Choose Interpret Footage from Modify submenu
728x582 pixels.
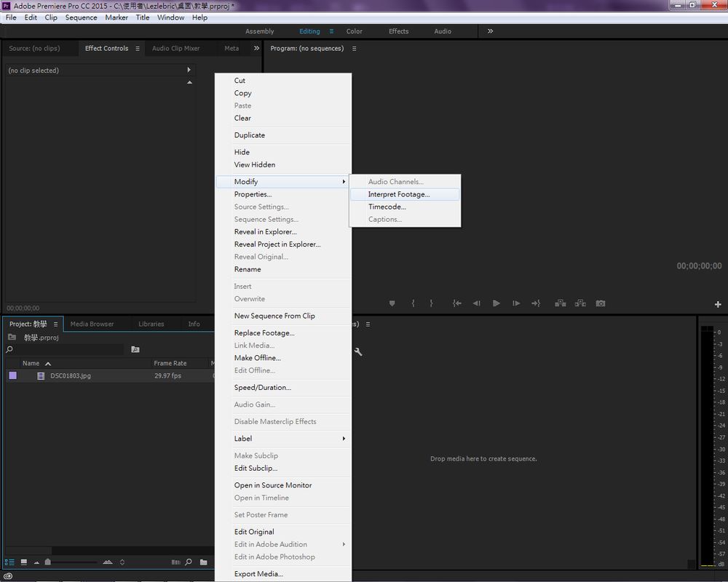[x=405, y=194]
